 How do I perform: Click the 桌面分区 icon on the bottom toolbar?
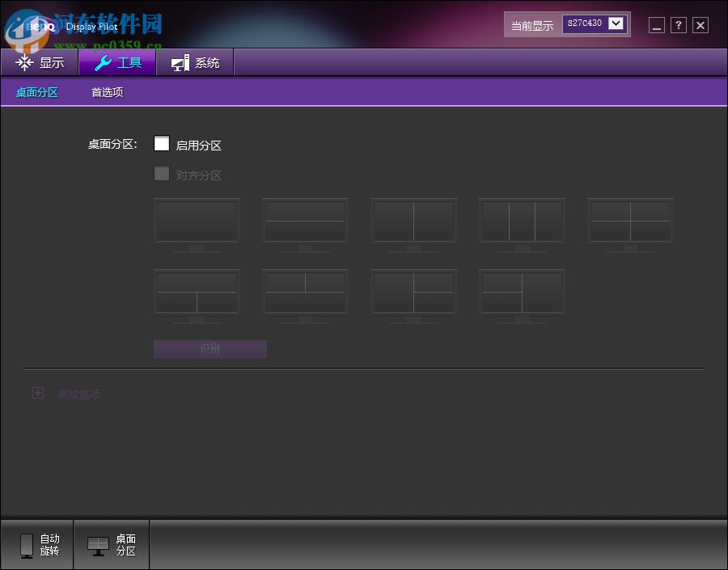click(x=111, y=544)
